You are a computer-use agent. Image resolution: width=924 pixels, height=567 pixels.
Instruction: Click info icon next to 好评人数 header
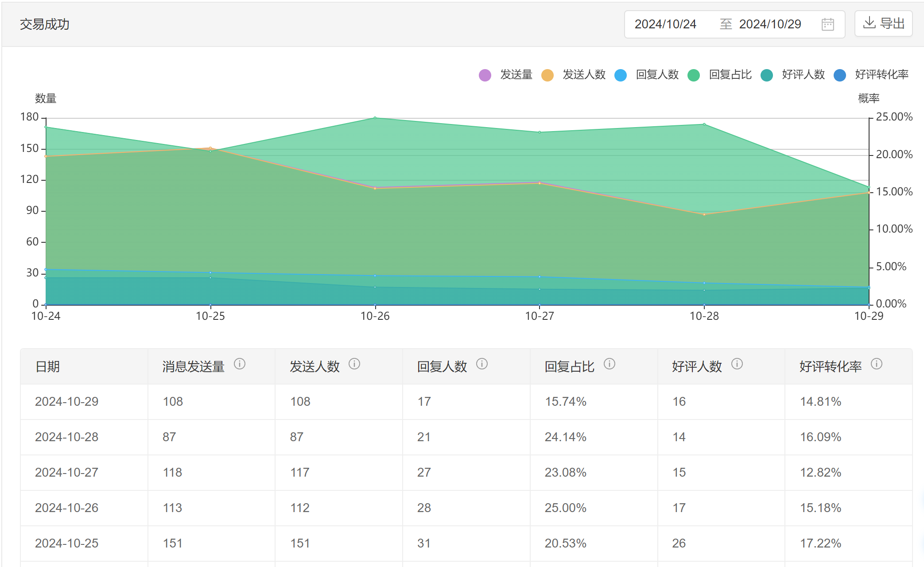coord(737,364)
